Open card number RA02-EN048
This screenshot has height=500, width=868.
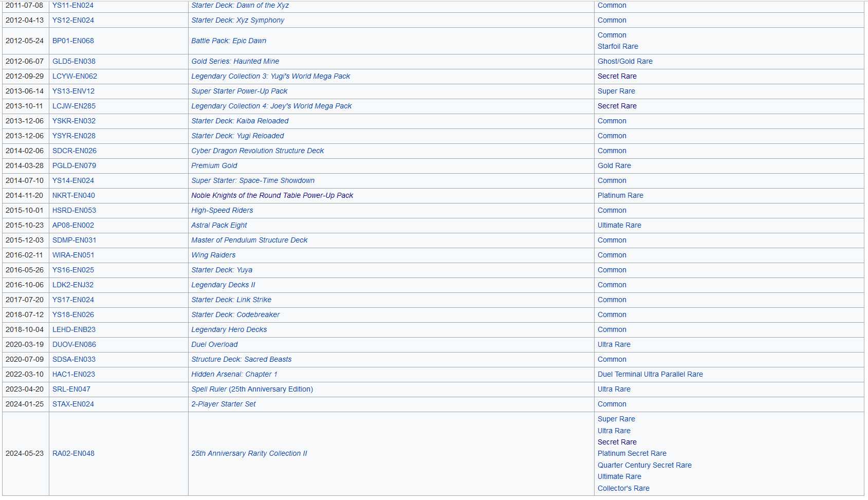[73, 453]
